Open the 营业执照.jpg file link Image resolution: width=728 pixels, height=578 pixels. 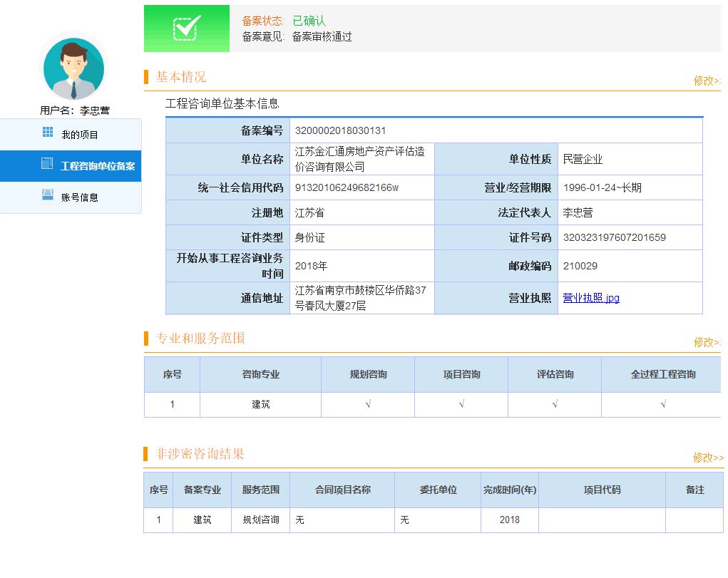point(591,298)
